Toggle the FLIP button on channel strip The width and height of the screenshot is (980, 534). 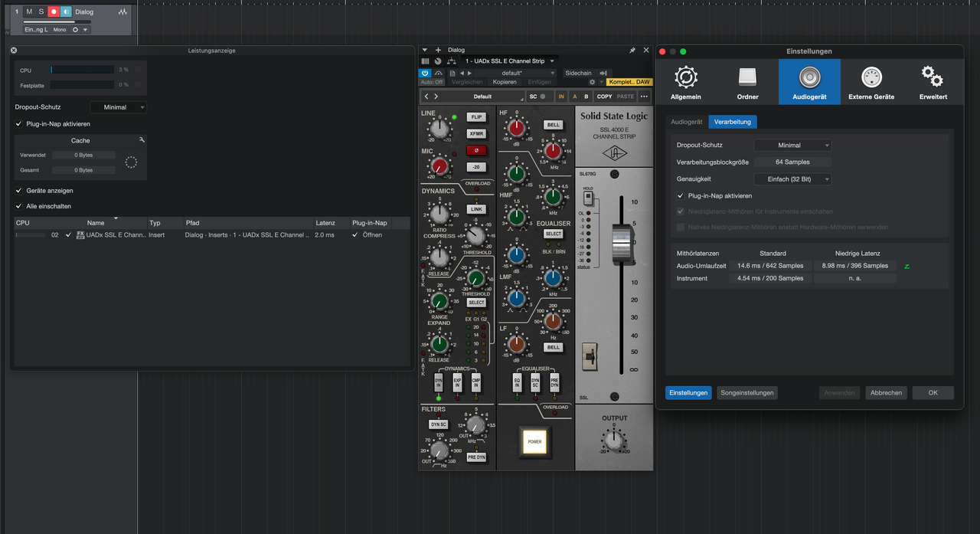(476, 117)
